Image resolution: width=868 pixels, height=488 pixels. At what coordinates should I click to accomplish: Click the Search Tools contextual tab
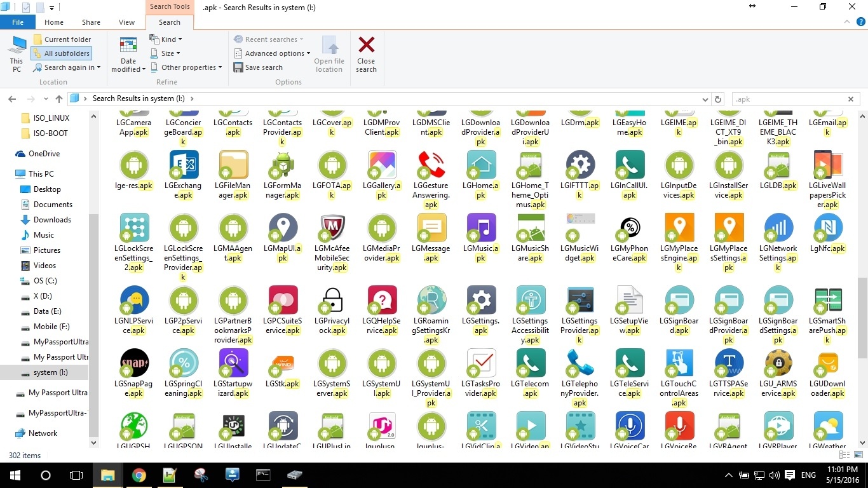[170, 7]
